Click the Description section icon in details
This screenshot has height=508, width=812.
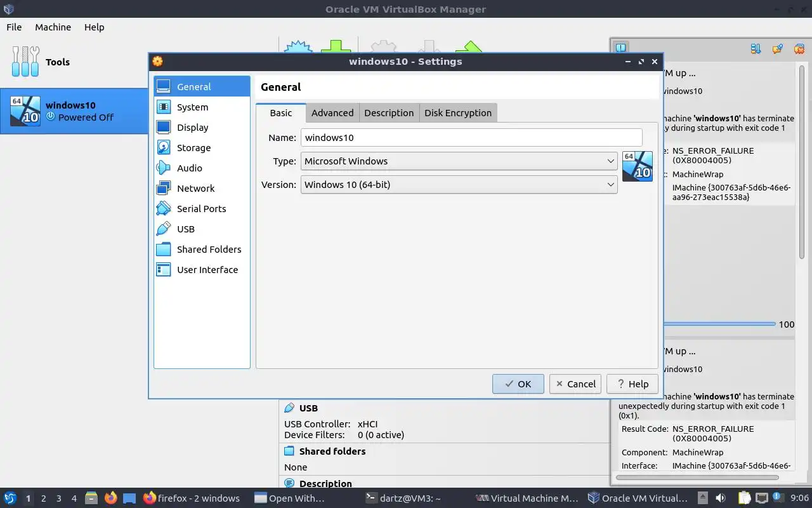[x=289, y=484]
